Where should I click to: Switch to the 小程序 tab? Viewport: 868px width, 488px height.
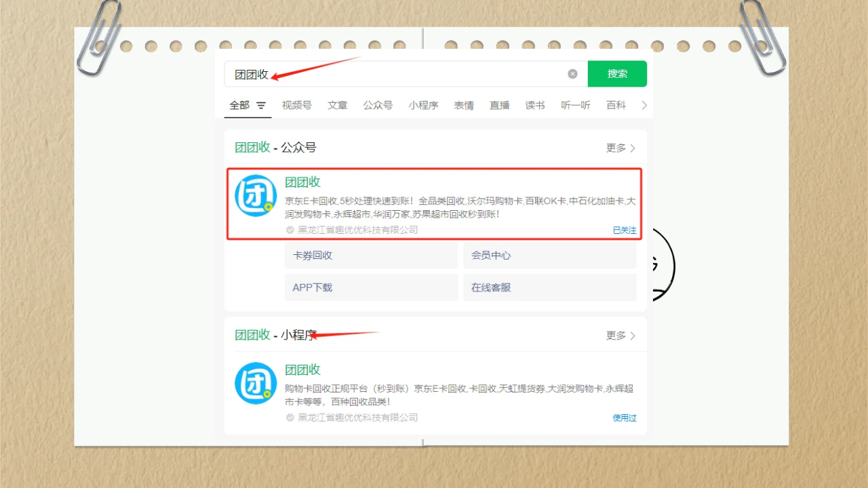tap(423, 105)
